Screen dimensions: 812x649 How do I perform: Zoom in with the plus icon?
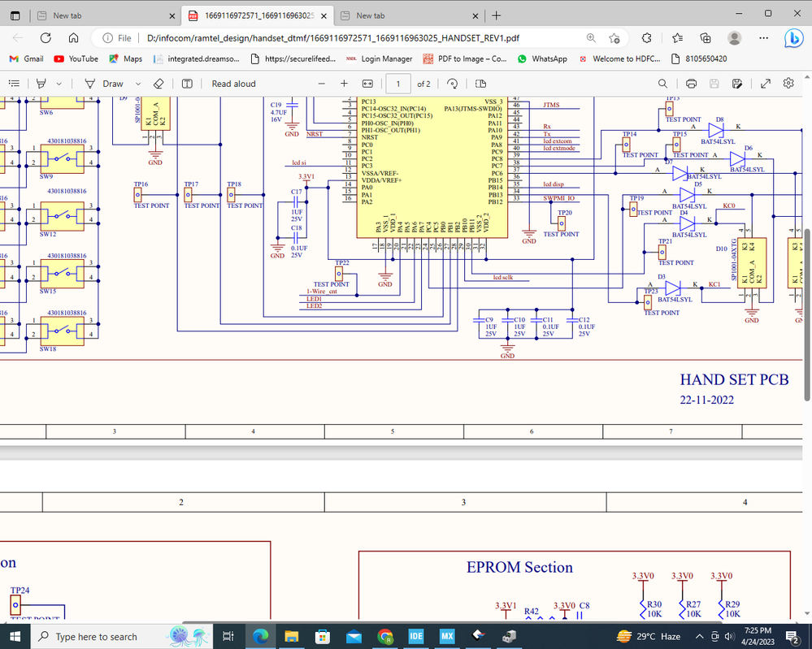click(344, 84)
